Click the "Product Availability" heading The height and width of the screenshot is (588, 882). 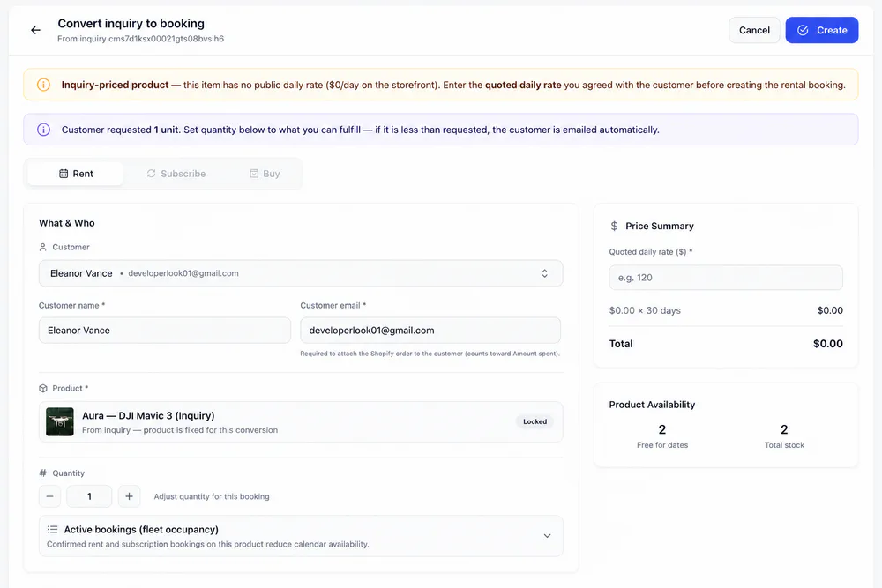pyautogui.click(x=652, y=405)
